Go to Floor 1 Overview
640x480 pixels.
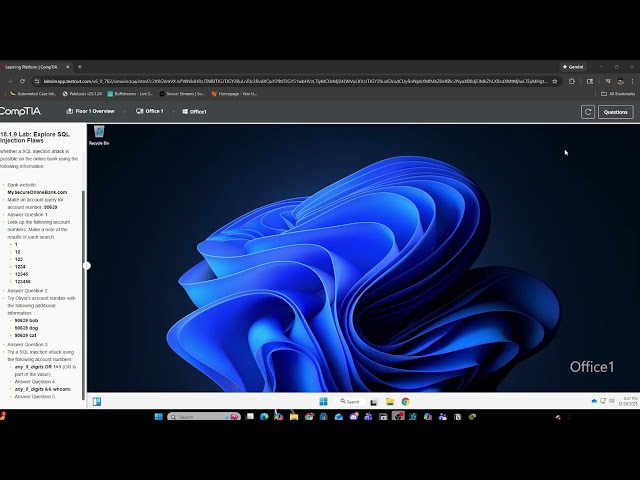(90, 111)
